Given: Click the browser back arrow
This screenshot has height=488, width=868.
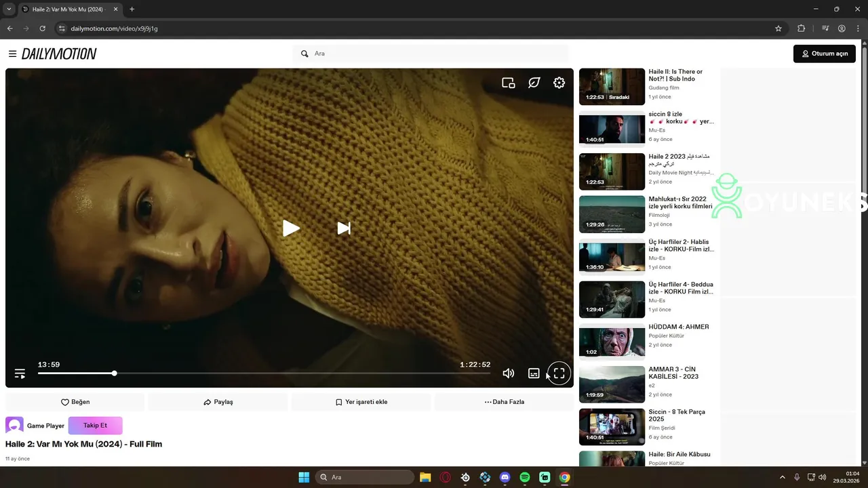Looking at the screenshot, I should [9, 28].
